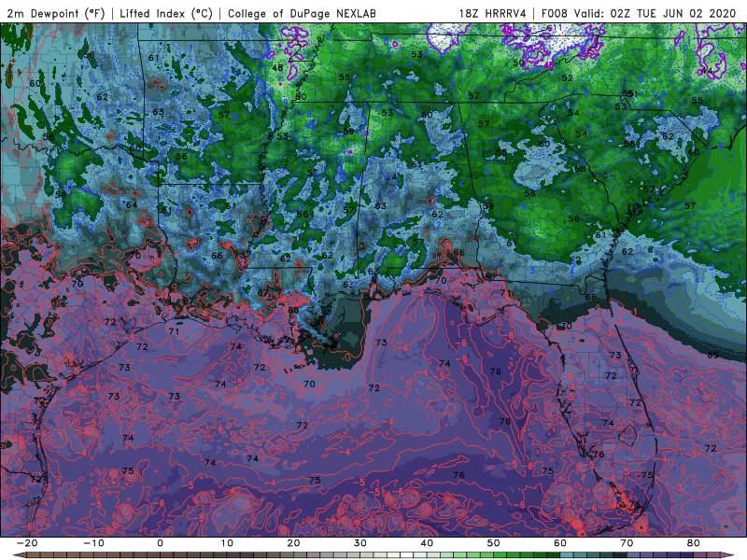The width and height of the screenshot is (747, 560).
Task: Click the -20 label on the color scale
Action: (x=27, y=543)
